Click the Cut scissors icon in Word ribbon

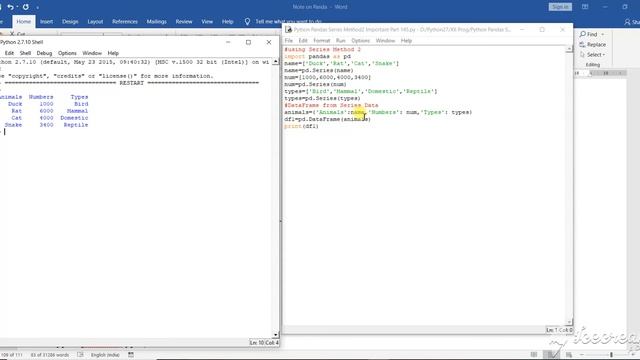(12, 34)
